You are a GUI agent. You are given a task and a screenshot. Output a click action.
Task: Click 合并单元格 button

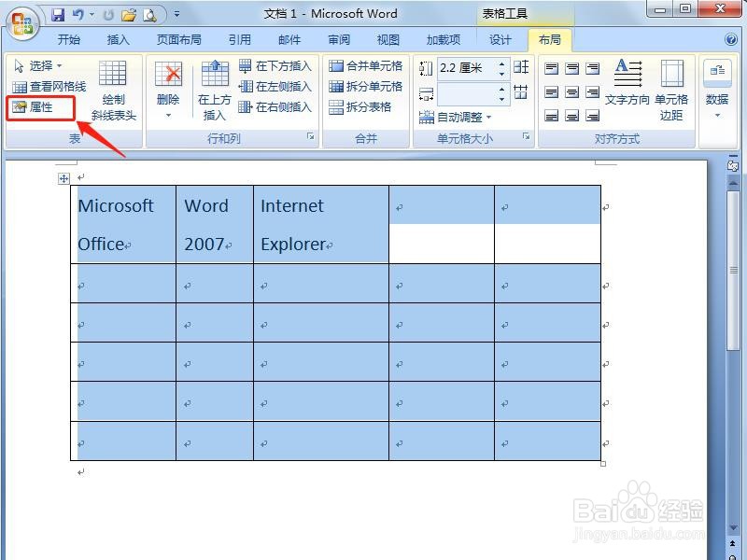[365, 65]
